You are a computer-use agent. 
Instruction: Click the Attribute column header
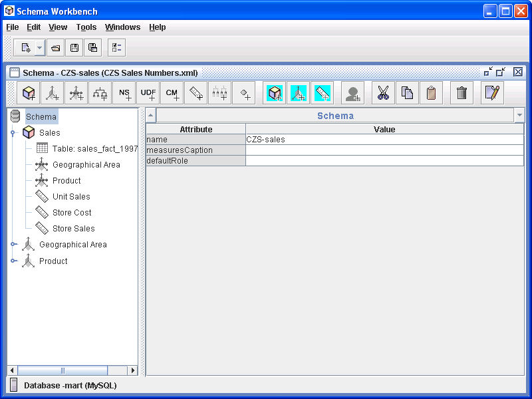[x=196, y=129]
